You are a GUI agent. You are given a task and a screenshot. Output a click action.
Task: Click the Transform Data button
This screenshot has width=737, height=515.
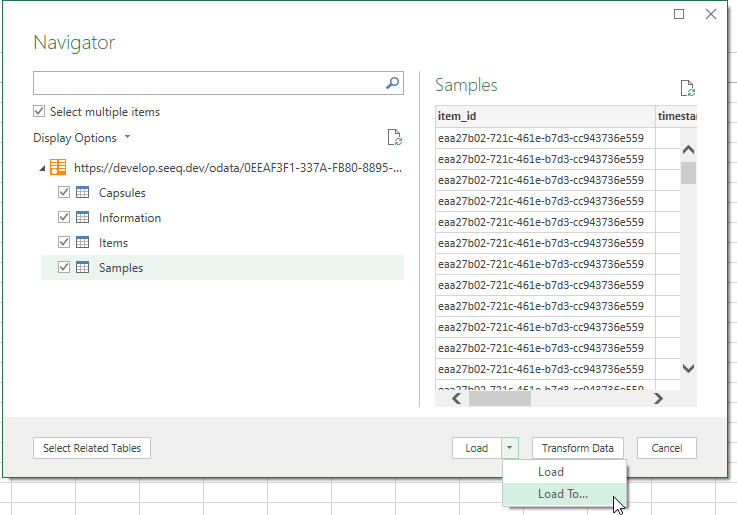click(578, 448)
